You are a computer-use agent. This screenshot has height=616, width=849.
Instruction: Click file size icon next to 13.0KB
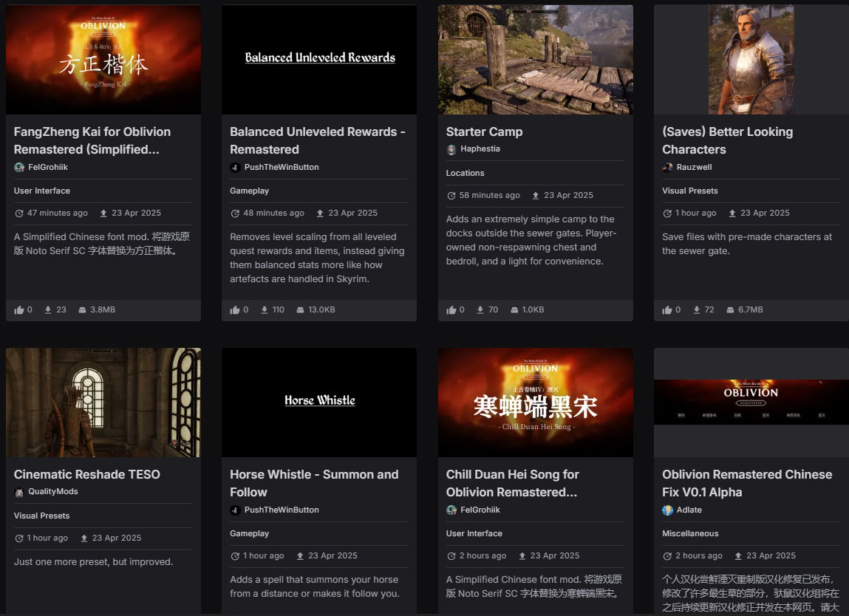point(300,310)
